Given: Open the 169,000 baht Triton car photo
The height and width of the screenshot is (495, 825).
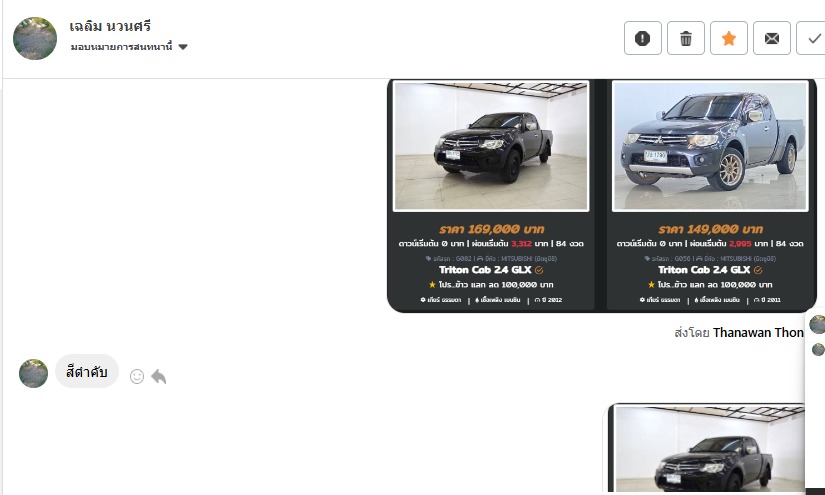Looking at the screenshot, I should click(x=491, y=146).
